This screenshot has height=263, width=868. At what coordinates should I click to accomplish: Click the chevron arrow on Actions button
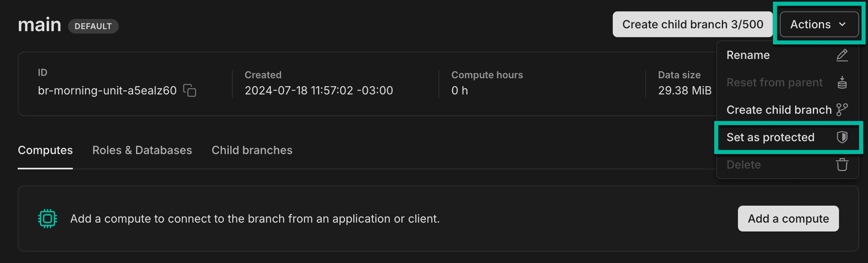(x=842, y=24)
